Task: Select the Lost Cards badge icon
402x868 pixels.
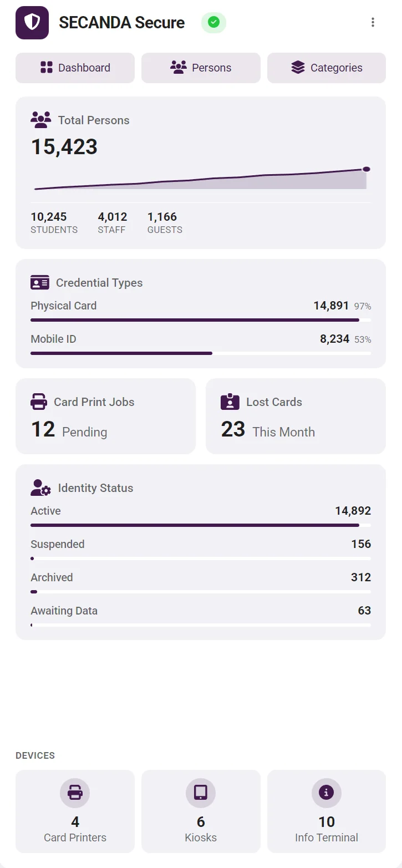Action: [230, 401]
